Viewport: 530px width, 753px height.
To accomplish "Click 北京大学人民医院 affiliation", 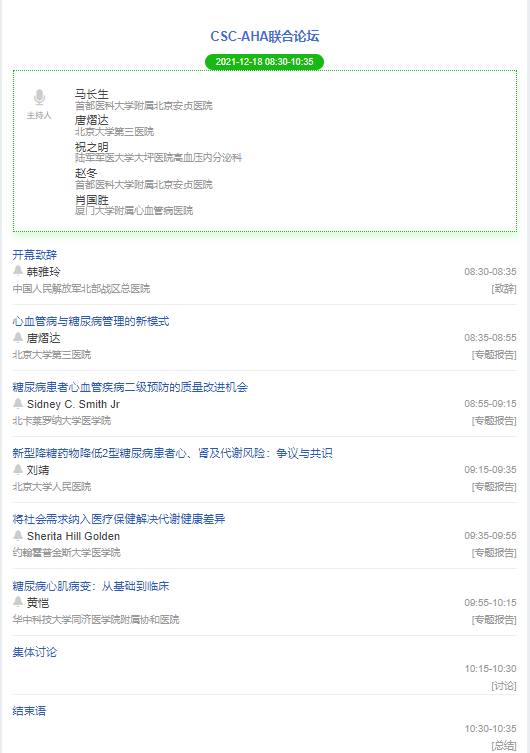I will point(52,486).
